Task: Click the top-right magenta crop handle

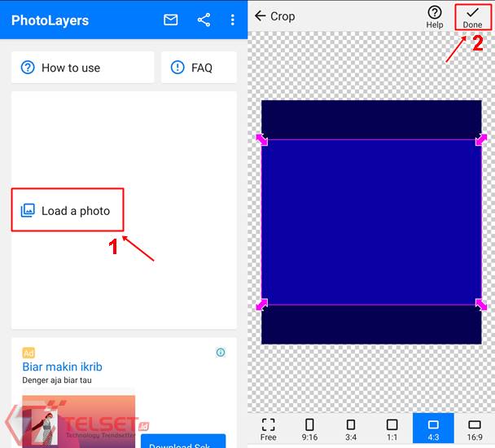Action: click(481, 139)
